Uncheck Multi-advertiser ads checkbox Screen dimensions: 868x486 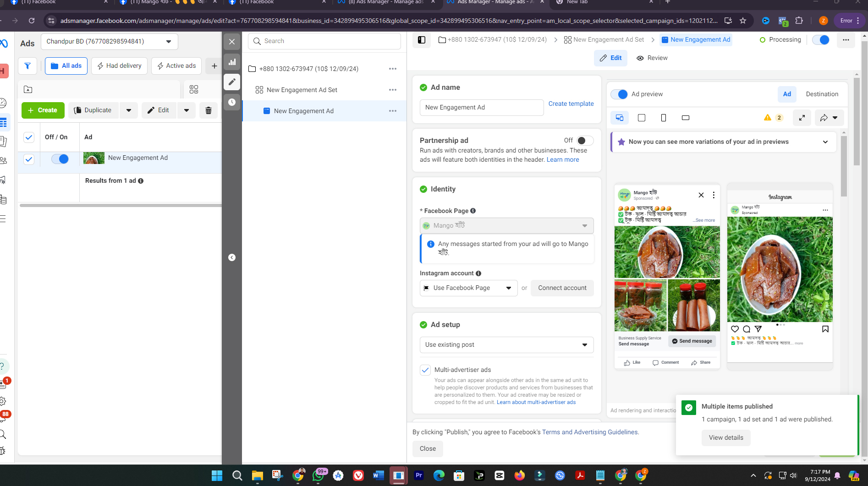point(425,370)
